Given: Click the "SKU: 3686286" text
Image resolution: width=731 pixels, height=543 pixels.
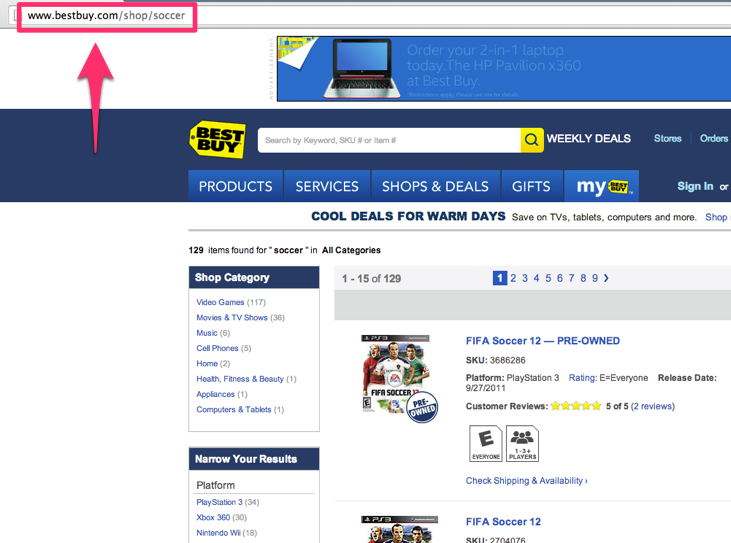Looking at the screenshot, I should tap(496, 360).
